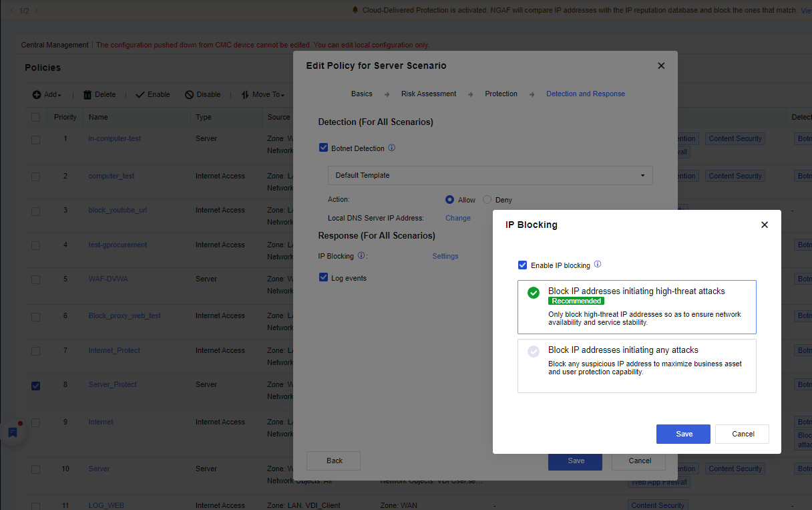Click the Priority column header

click(x=65, y=117)
